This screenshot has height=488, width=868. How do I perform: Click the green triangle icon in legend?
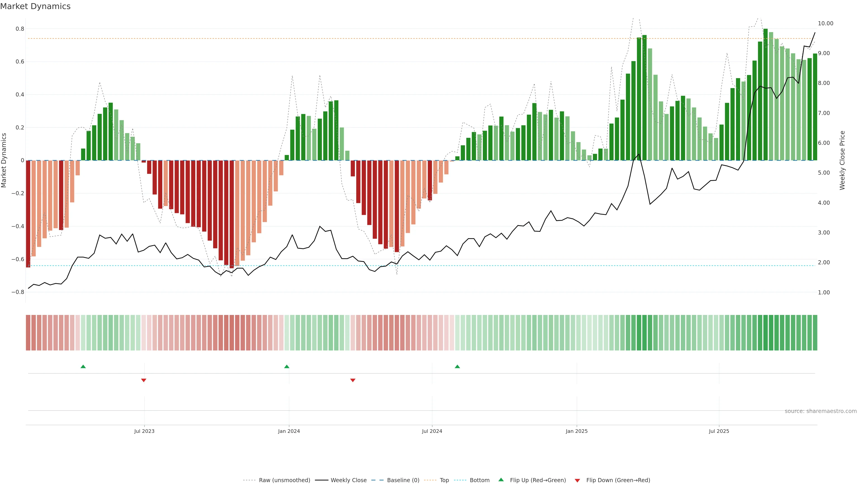501,480
